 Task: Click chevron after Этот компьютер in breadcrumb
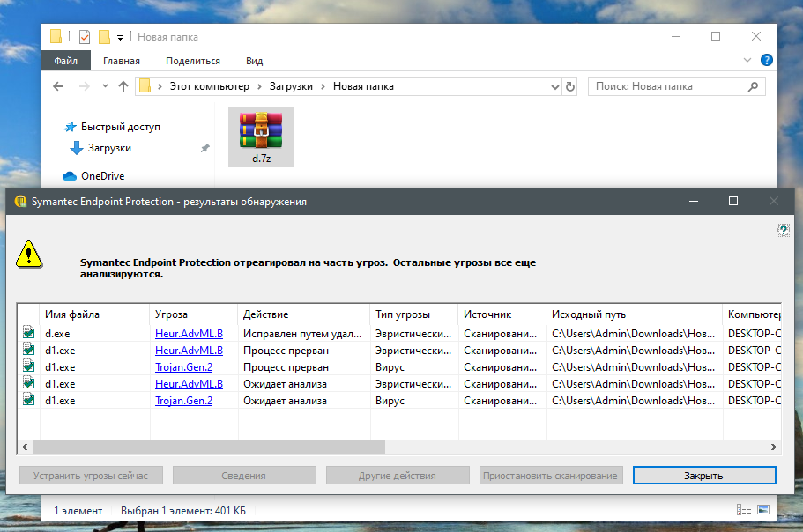click(259, 86)
